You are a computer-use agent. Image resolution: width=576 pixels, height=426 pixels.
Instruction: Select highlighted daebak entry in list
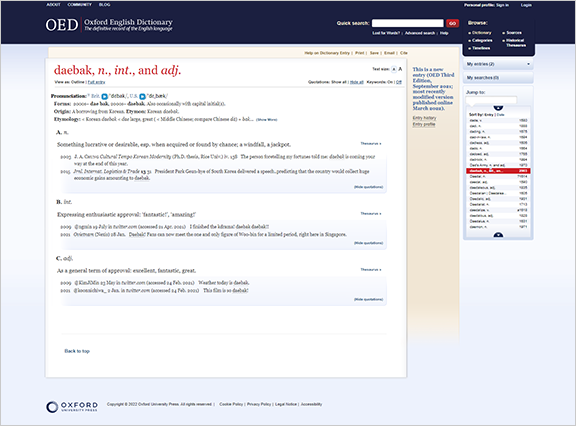(x=498, y=171)
